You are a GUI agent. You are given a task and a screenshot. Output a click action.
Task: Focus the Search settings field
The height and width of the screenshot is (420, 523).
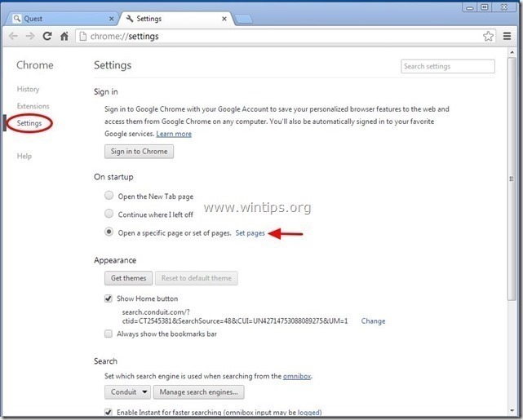448,66
